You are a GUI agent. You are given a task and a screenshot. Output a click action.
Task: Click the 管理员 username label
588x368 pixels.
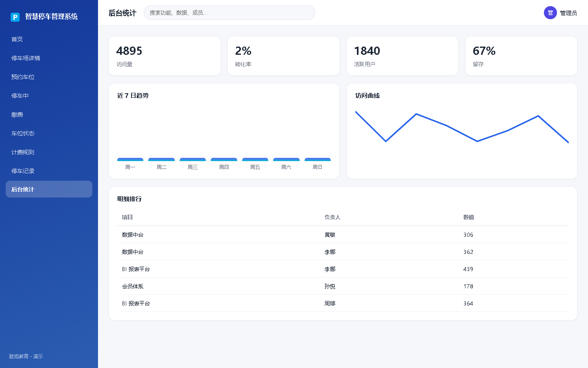568,13
